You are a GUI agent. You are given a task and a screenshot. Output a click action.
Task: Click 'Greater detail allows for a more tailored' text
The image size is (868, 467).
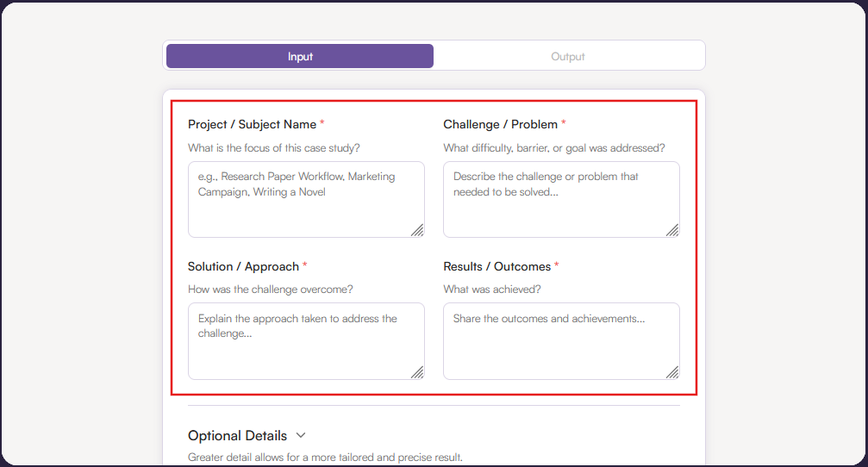[325, 457]
